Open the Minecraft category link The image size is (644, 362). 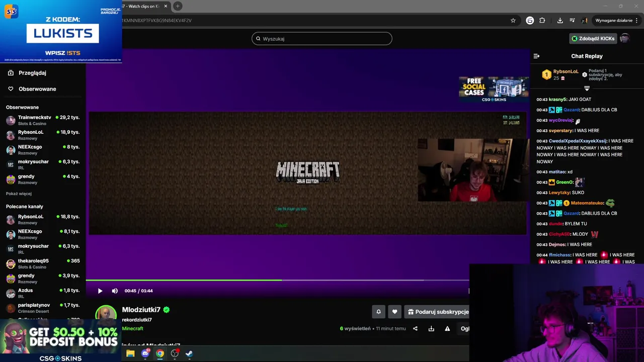click(x=132, y=328)
